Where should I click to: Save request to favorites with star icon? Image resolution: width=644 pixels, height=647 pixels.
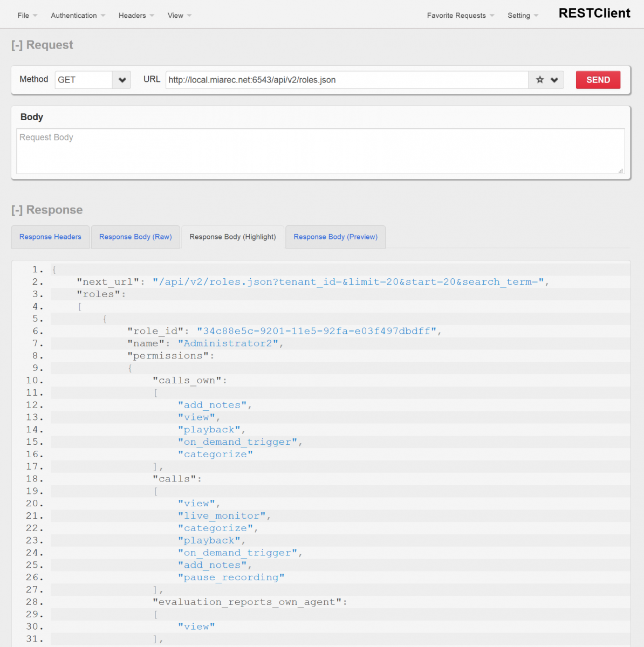(x=539, y=80)
